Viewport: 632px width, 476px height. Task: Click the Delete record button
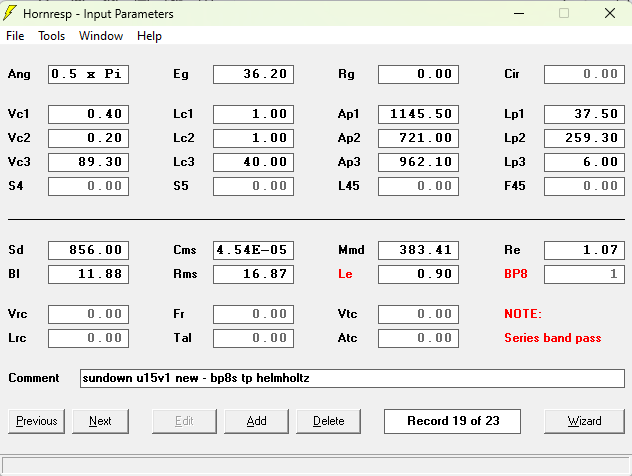(328, 421)
